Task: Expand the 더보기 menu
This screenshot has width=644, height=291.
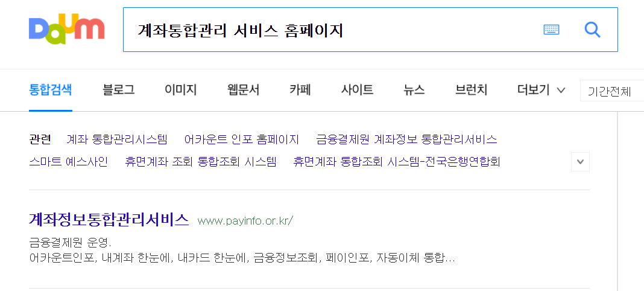Action: point(541,90)
